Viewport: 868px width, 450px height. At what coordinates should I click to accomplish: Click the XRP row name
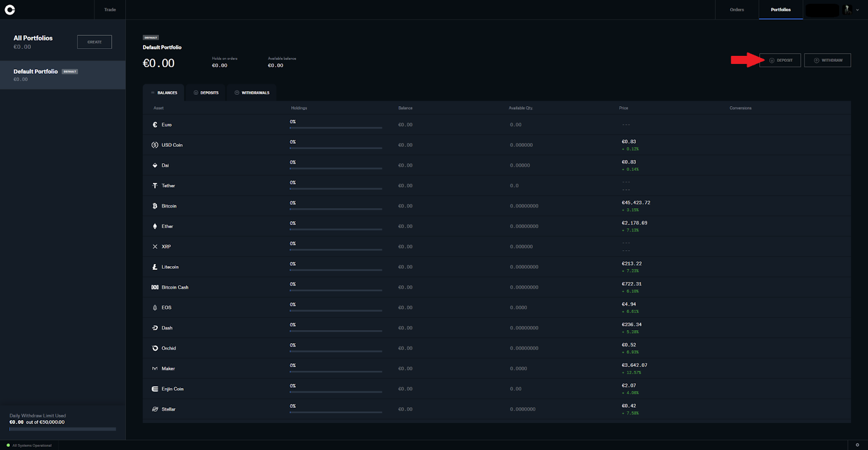click(166, 247)
